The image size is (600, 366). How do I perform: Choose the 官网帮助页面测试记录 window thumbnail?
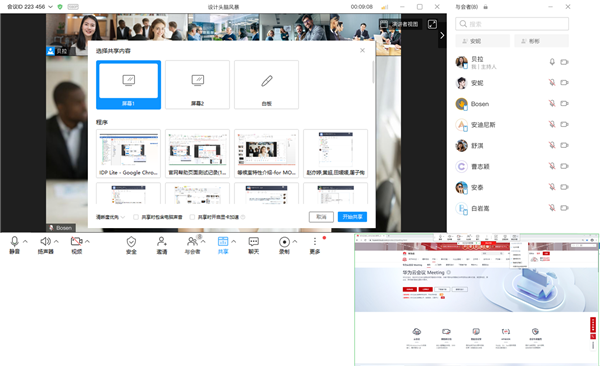(197, 154)
